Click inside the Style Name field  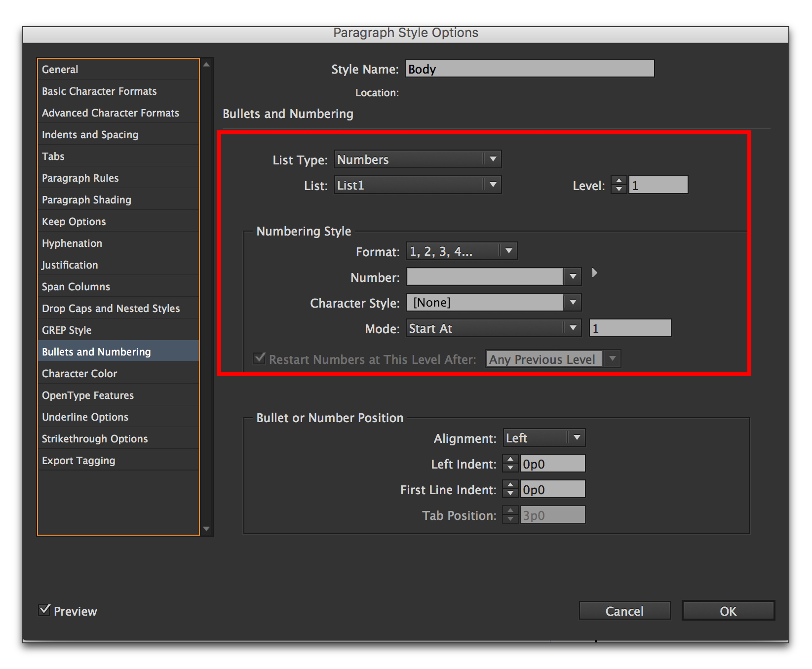(529, 69)
